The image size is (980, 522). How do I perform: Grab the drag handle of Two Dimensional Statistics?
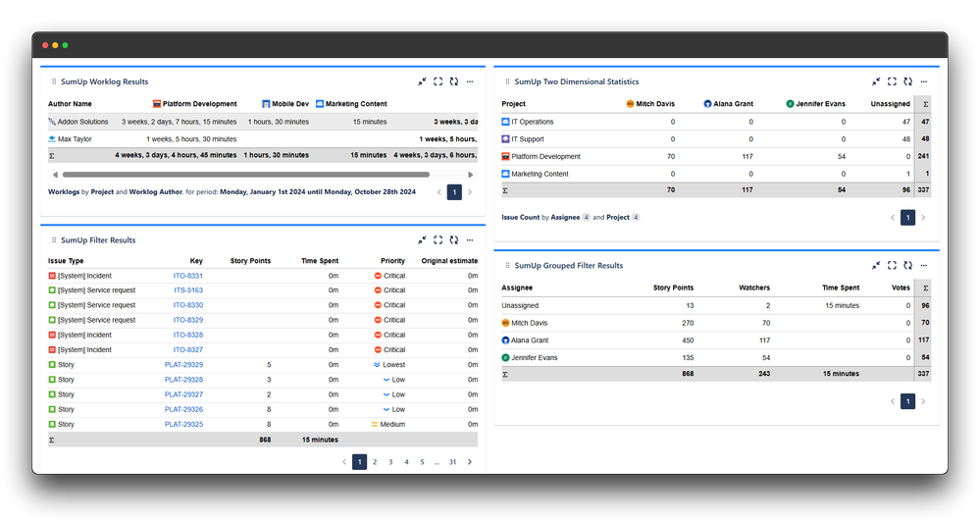507,81
